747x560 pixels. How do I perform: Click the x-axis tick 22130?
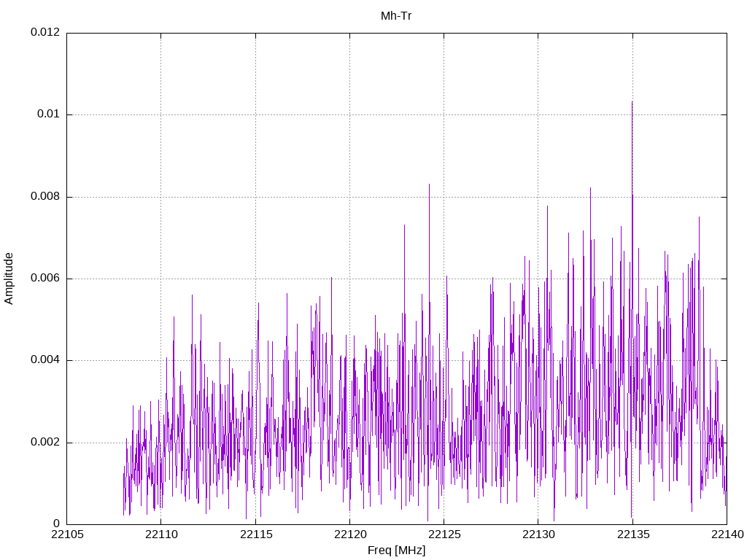coord(539,534)
